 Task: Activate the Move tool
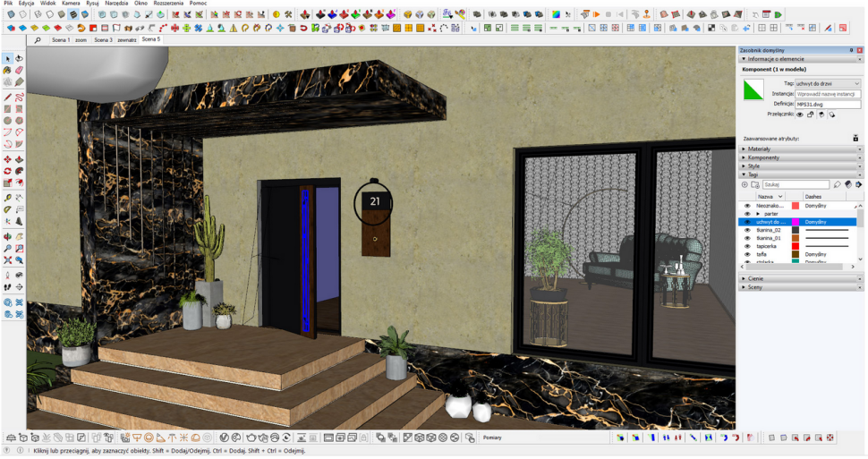8,159
